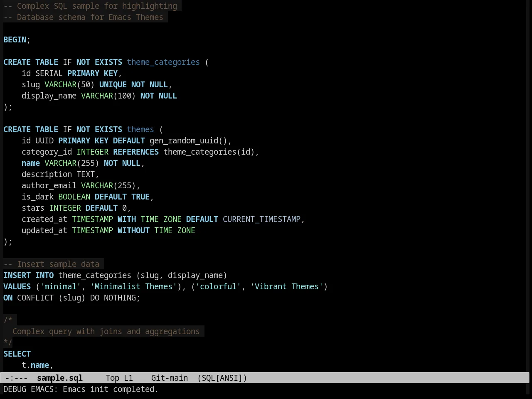Click 'VARCHAR(50)' on the slug line

tap(69, 85)
